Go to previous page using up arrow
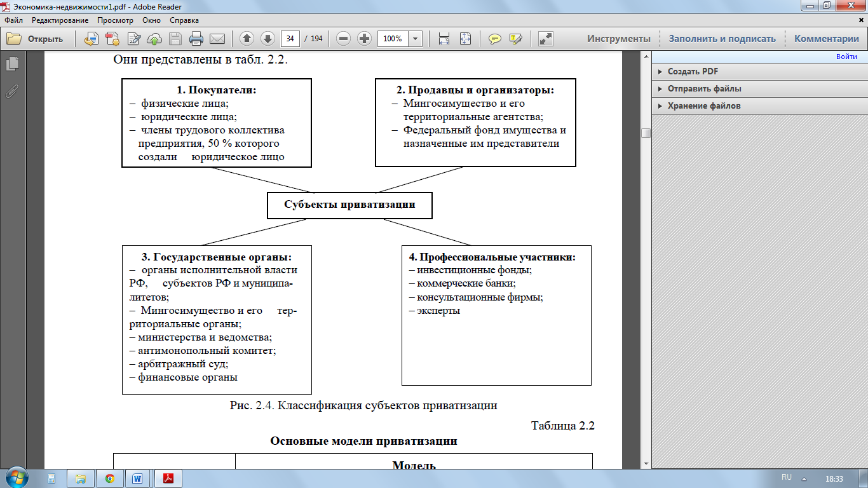Viewport: 868px width, 488px height. (x=247, y=39)
